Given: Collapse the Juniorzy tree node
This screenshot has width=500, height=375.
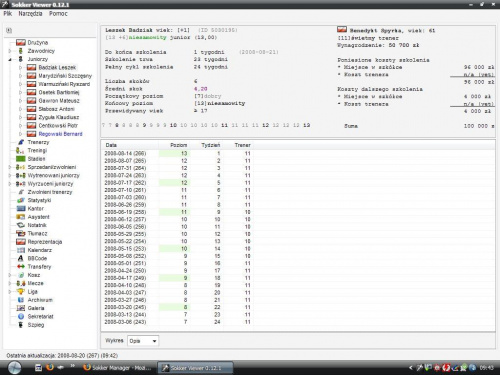Looking at the screenshot, I should pyautogui.click(x=10, y=59).
